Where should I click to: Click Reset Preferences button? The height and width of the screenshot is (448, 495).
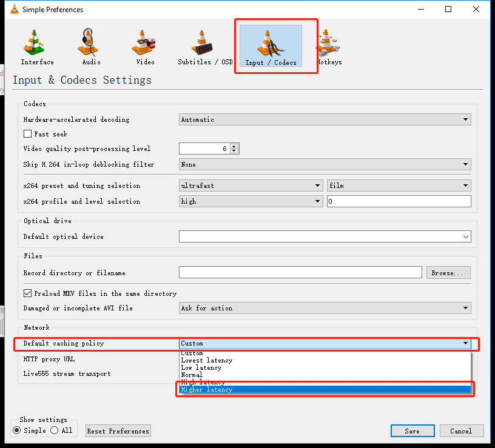coord(118,431)
